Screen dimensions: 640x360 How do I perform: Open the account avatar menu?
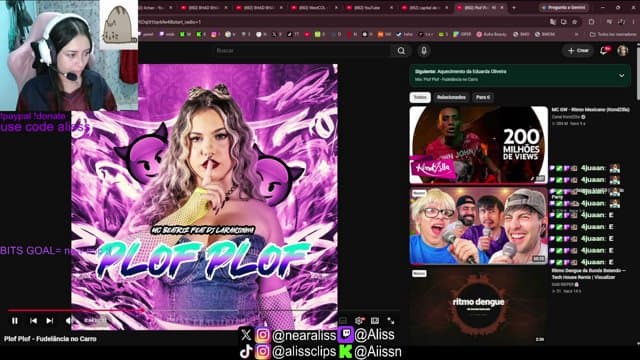(622, 51)
